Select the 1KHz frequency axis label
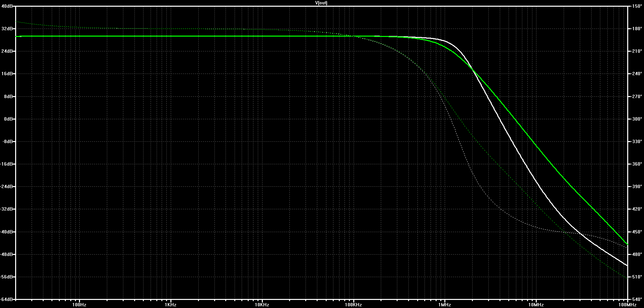This screenshot has height=308, width=644. 171,305
